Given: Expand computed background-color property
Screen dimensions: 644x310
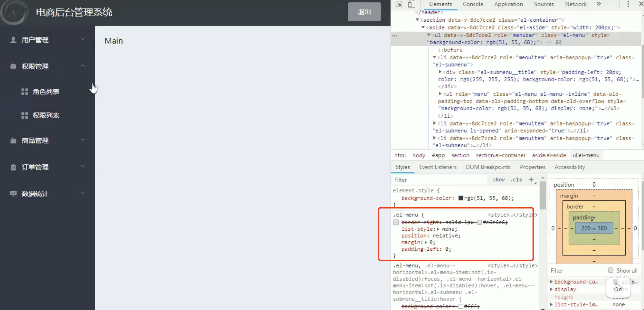Looking at the screenshot, I should coord(551,282).
